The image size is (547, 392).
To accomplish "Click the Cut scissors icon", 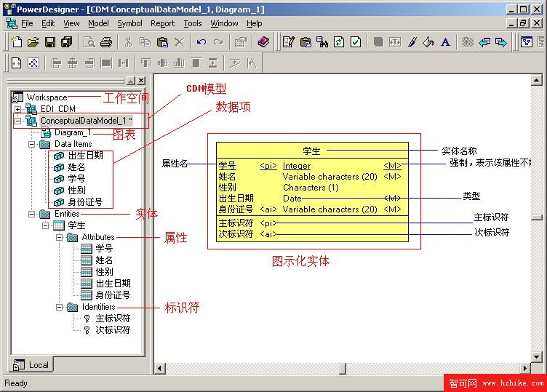I will (128, 42).
